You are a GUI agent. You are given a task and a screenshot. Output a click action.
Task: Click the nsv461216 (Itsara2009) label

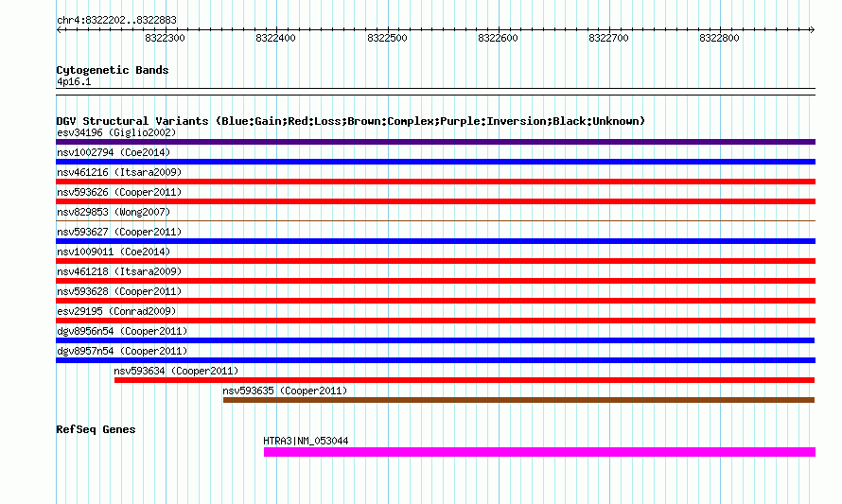(119, 172)
